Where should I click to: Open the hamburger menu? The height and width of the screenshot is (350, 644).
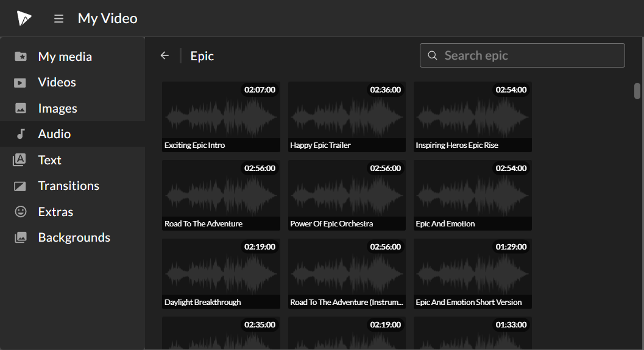click(x=58, y=18)
